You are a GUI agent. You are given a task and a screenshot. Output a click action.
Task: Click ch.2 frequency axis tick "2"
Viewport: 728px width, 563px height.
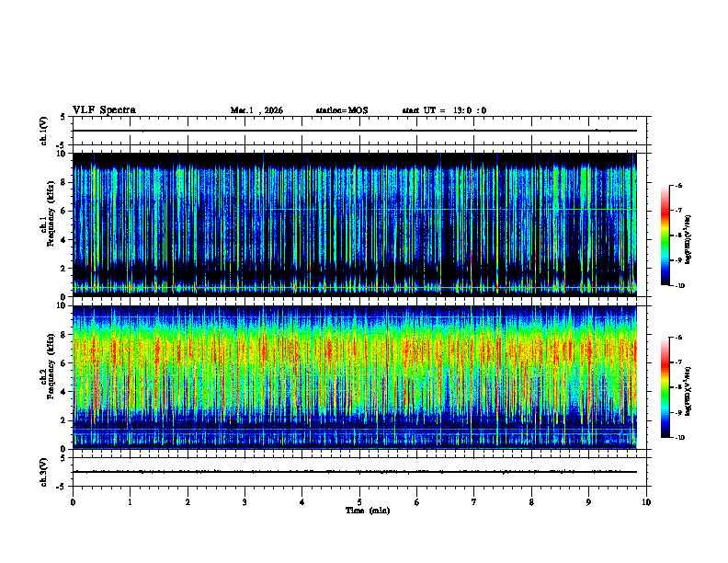[63, 420]
